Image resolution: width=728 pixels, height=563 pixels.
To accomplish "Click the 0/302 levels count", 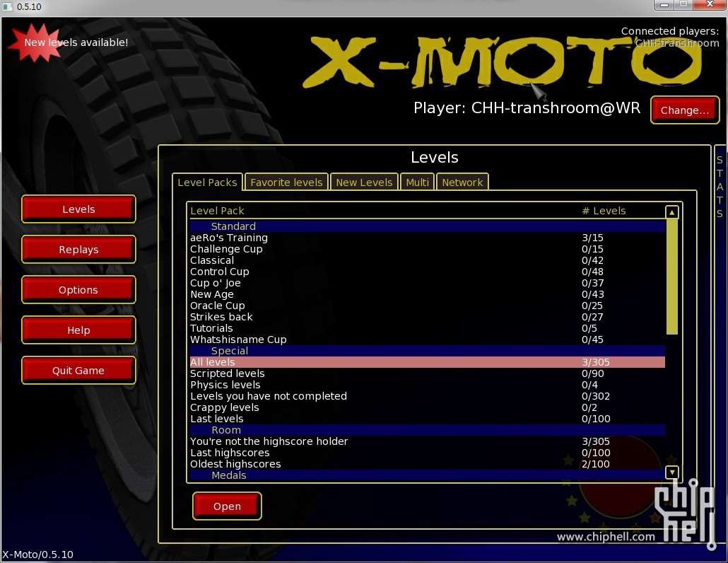I will coord(596,396).
